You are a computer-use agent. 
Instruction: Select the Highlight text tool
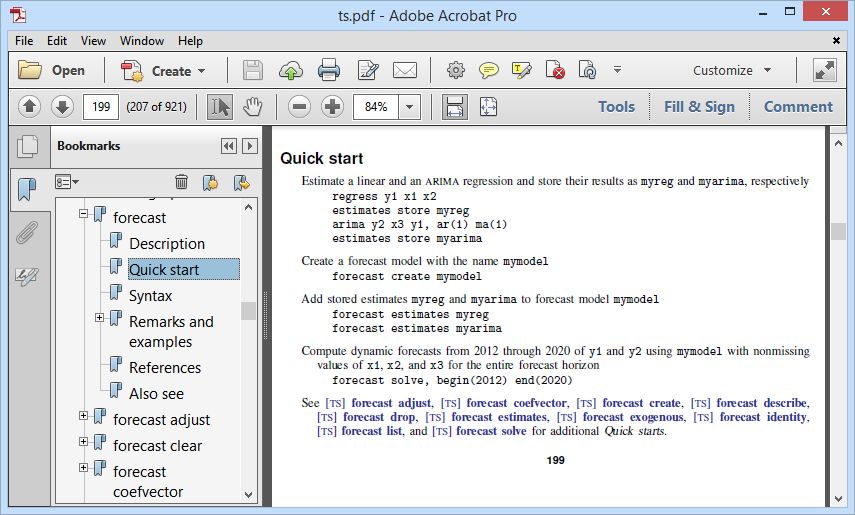pyautogui.click(x=521, y=70)
